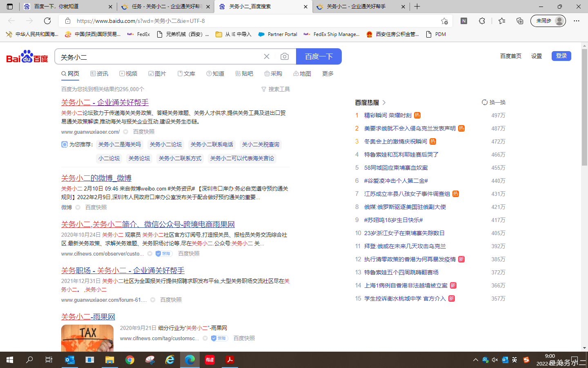Screen dimensions: 588x368
Task: Show hidden system tray icons chevron
Action: point(475,360)
